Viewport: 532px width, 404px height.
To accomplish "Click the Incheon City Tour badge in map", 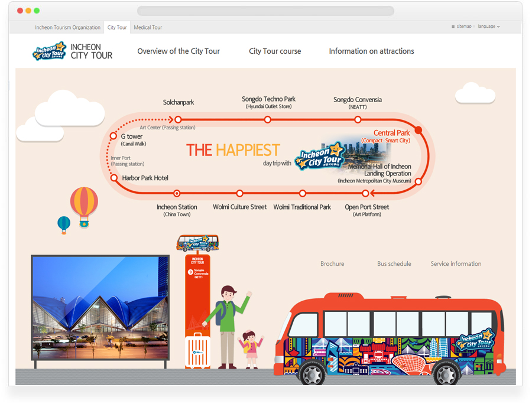I will click(320, 157).
